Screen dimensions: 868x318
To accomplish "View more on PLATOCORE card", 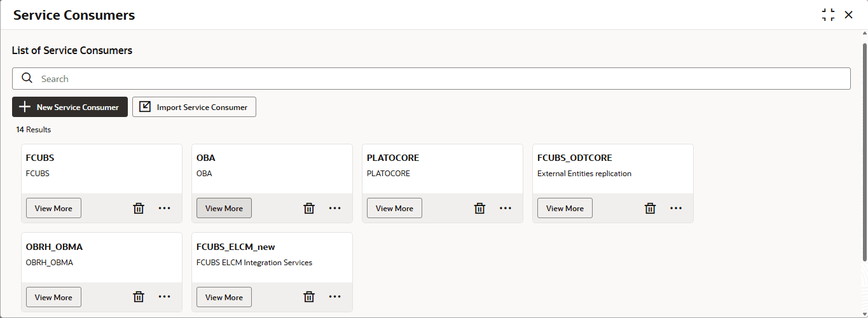I will pyautogui.click(x=394, y=208).
